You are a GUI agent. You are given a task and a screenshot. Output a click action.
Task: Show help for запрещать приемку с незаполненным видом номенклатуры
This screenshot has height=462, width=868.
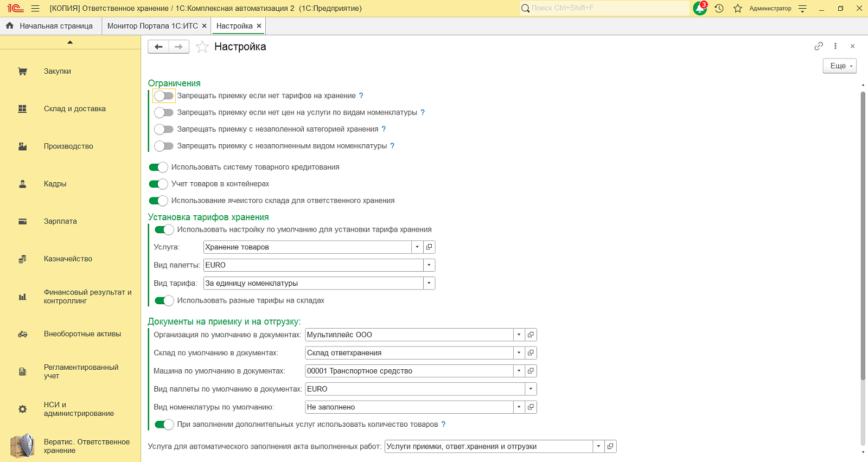(x=392, y=146)
